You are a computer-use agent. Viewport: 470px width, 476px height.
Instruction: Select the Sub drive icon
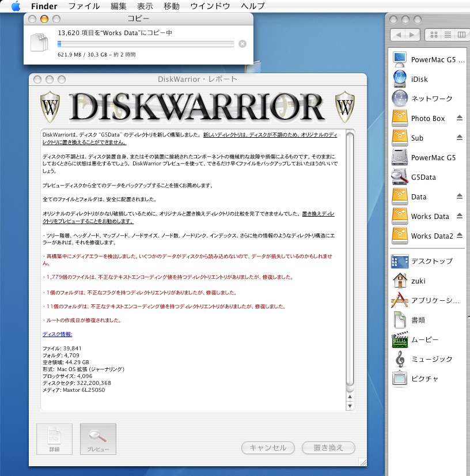pos(400,138)
